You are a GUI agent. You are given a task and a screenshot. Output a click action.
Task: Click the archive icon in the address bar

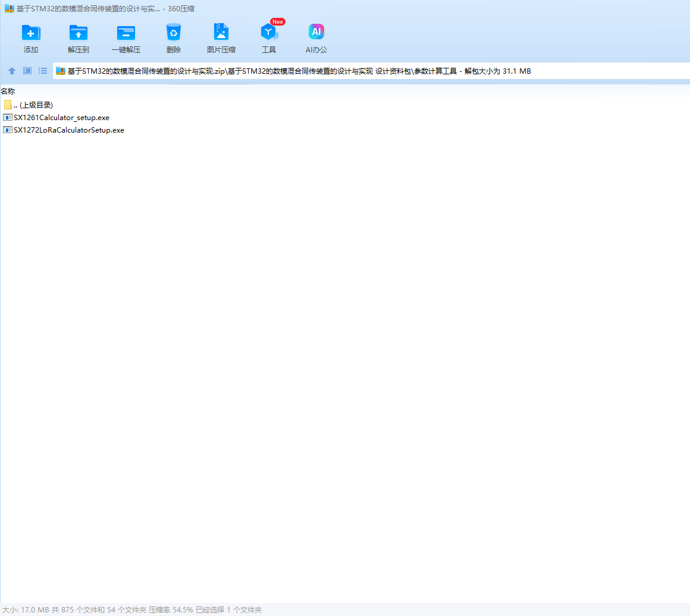tap(61, 71)
